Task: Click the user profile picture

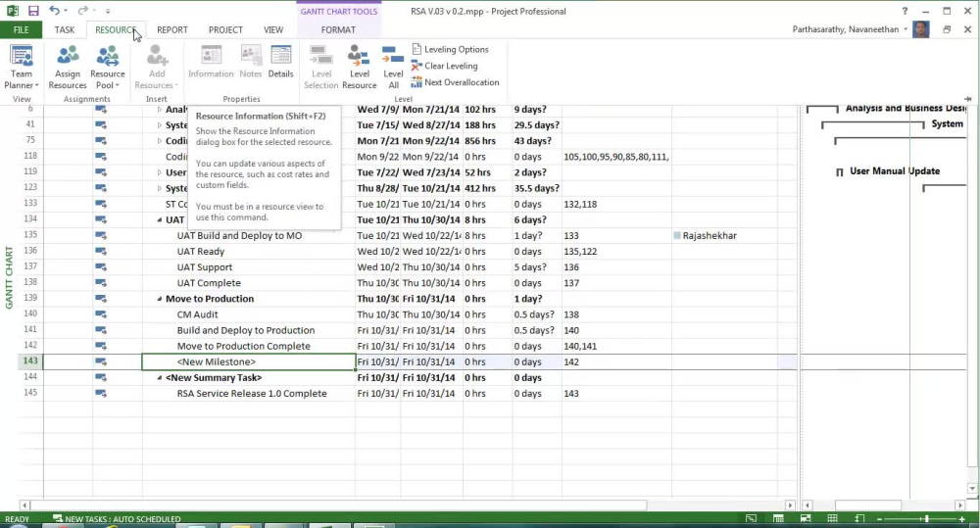Action: pos(920,29)
